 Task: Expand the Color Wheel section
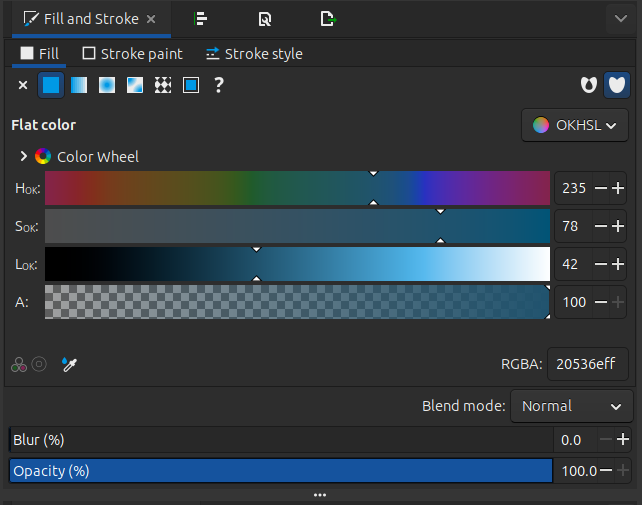23,157
